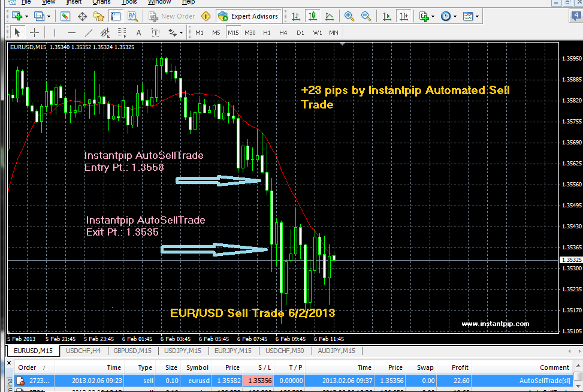Switch timeframe to H4
Image resolution: width=583 pixels, height=392 pixels.
click(283, 33)
